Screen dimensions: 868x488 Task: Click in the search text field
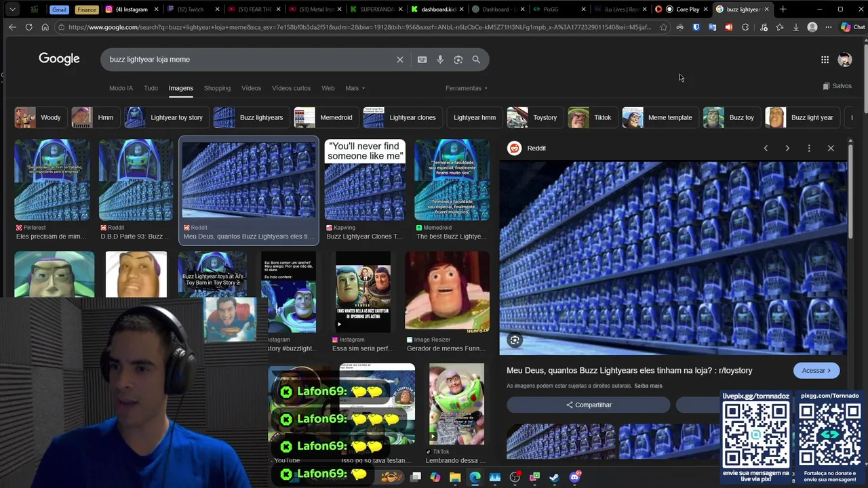tap(251, 60)
